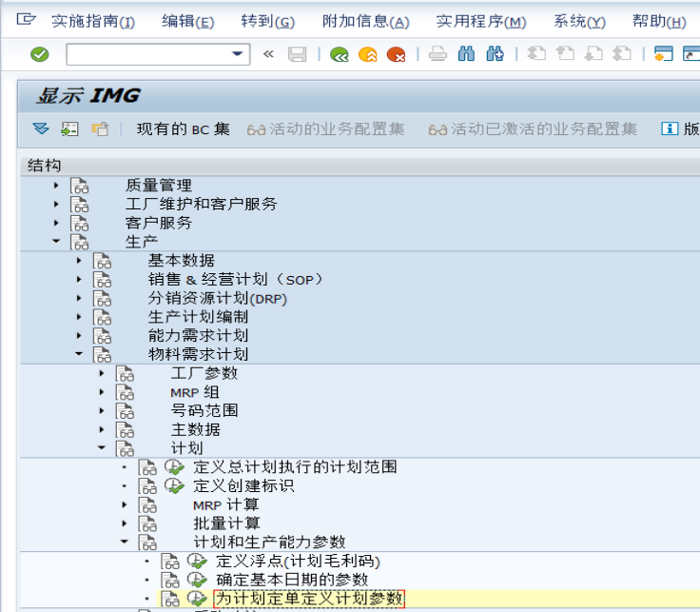Click the Expand All blue arrows icon
This screenshot has height=612, width=700.
41,129
